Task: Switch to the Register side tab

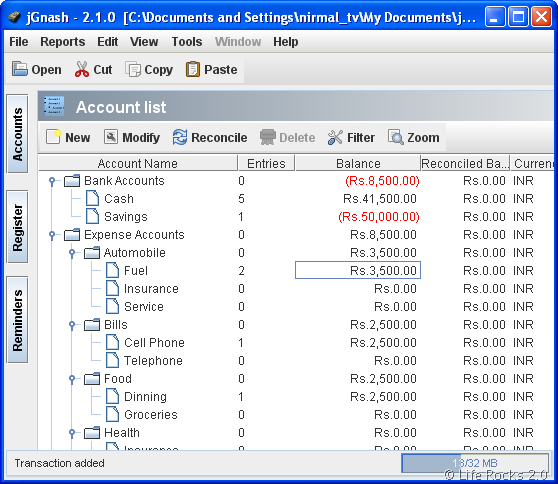Action: (x=17, y=227)
